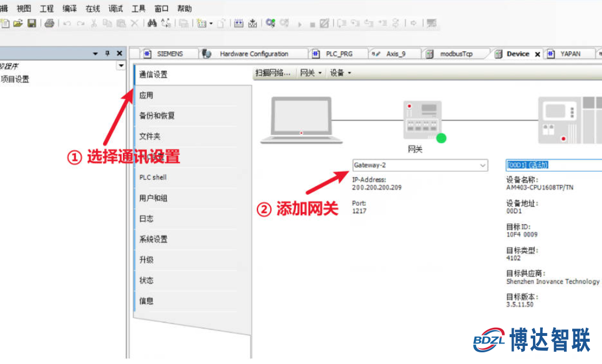Open the 在线 menu
Image resolution: width=602 pixels, height=364 pixels.
click(92, 8)
